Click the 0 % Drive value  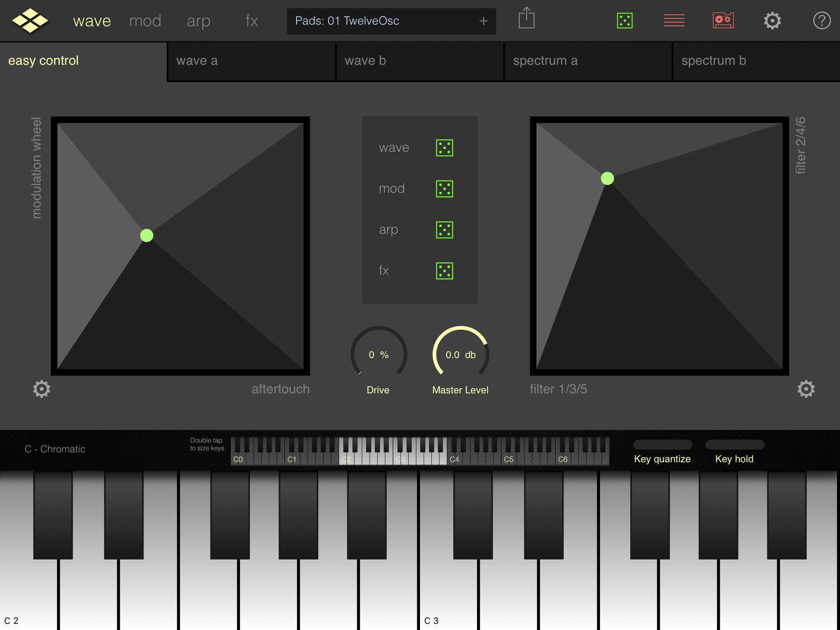[379, 355]
